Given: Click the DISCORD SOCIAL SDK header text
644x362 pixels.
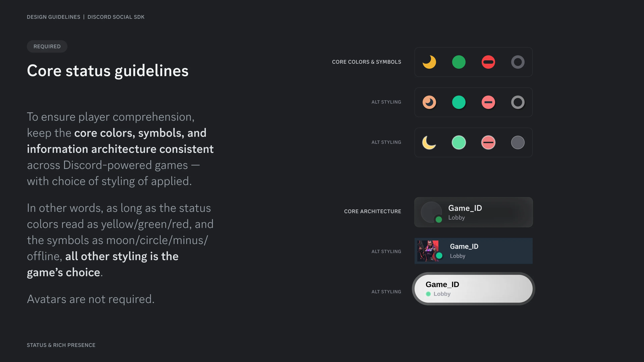Looking at the screenshot, I should point(116,17).
